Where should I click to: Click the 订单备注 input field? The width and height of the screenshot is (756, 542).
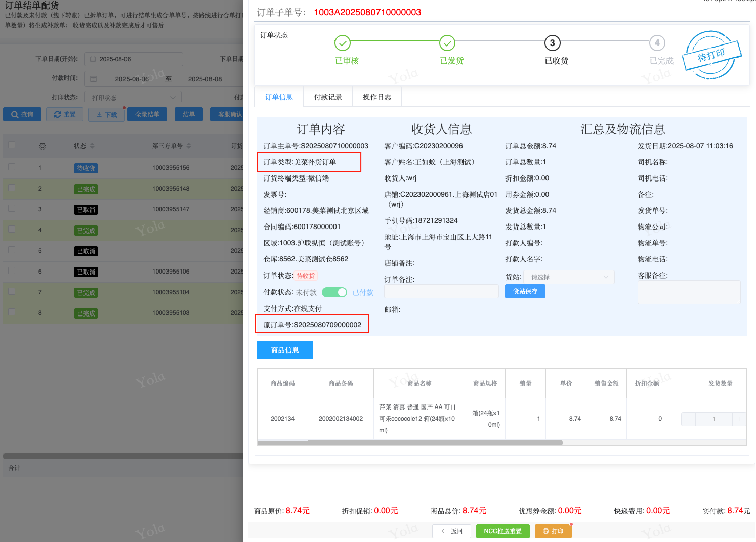(441, 291)
